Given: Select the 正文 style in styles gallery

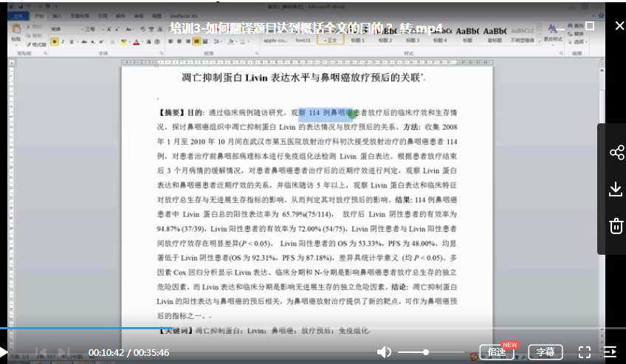Looking at the screenshot, I should pos(331,41).
